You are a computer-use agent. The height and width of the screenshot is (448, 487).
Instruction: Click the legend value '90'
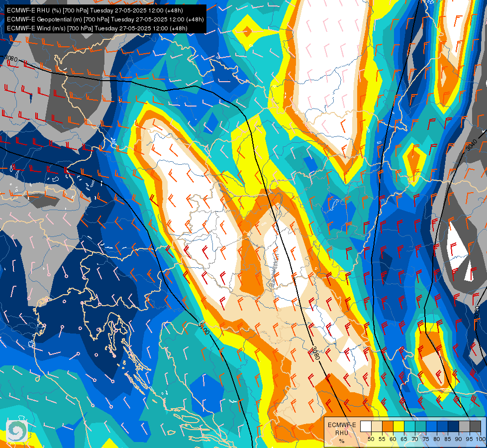[459, 440]
